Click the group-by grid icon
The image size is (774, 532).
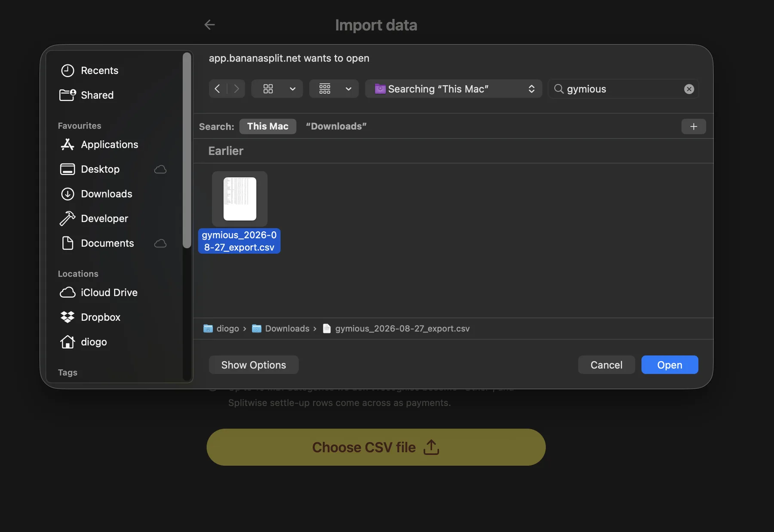(325, 89)
